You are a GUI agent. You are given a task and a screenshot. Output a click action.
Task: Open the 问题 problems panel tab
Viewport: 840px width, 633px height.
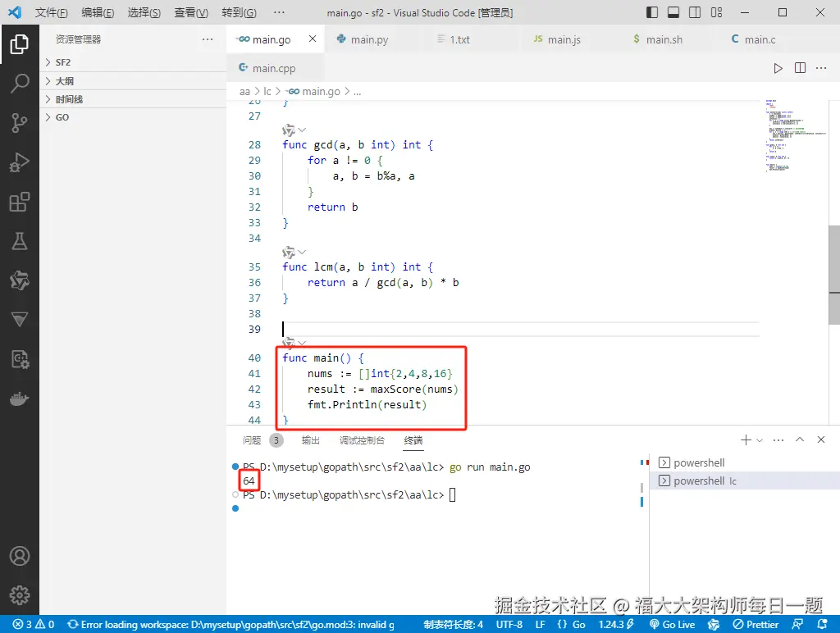click(252, 440)
